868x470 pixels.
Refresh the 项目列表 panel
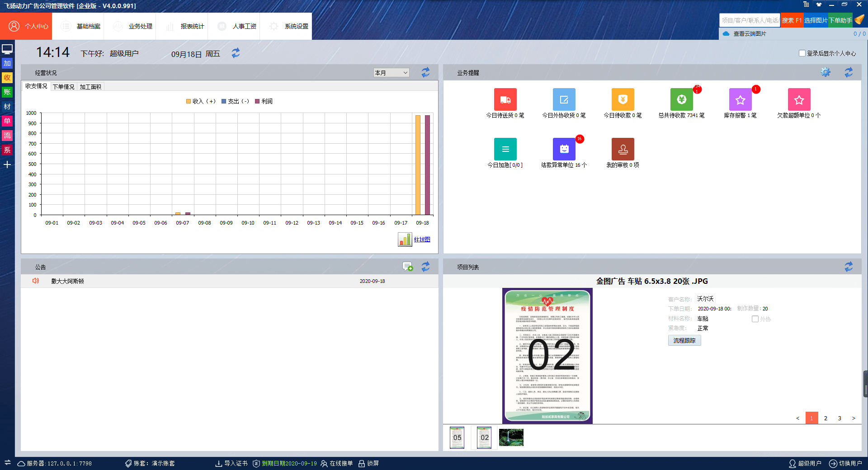coord(849,267)
